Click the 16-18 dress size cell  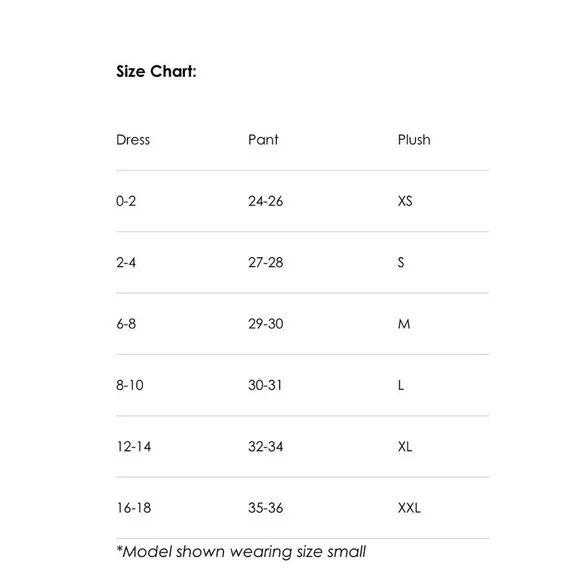pyautogui.click(x=134, y=508)
